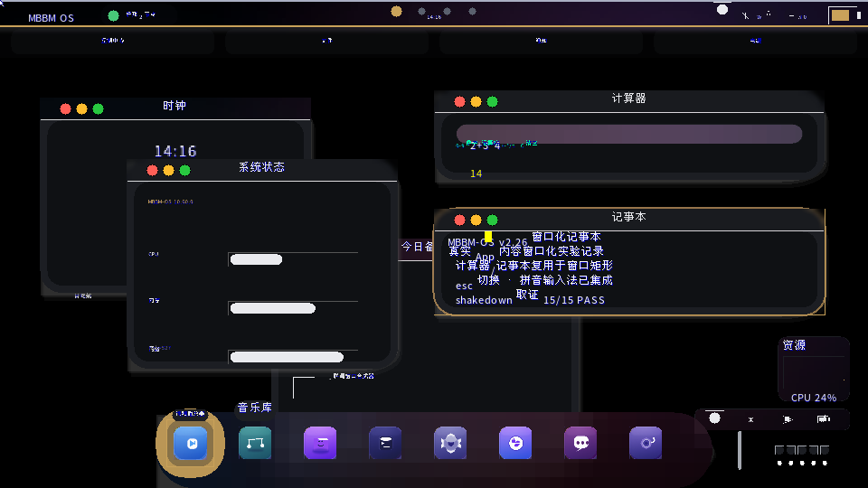Click the white circle in the bottom tray
The height and width of the screenshot is (488, 868).
pos(714,418)
